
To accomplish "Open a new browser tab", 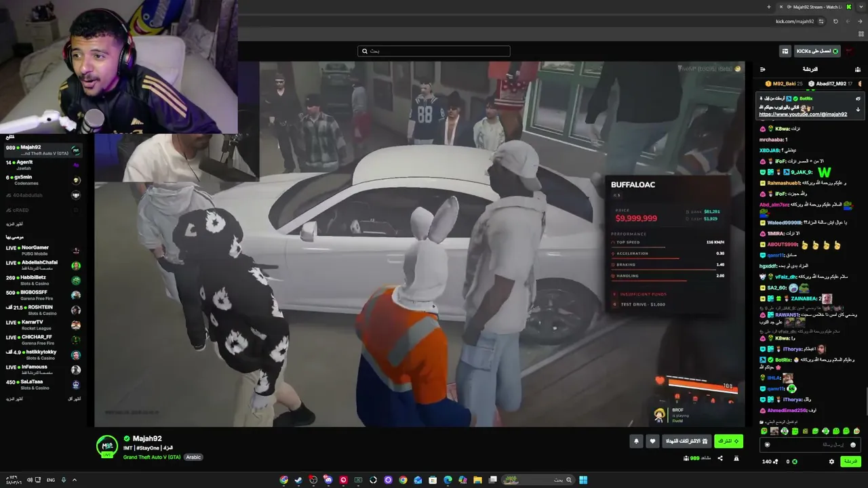I will [x=768, y=7].
